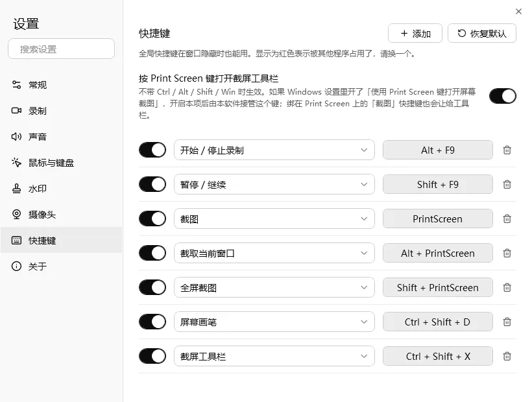
Task: Delete the Alt + F9 shortcut row
Action: coord(507,150)
